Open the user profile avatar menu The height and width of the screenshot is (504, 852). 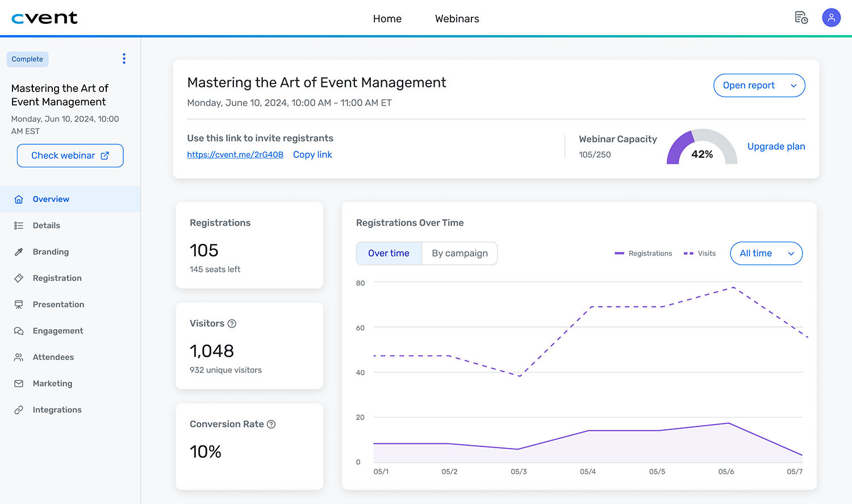(x=831, y=18)
